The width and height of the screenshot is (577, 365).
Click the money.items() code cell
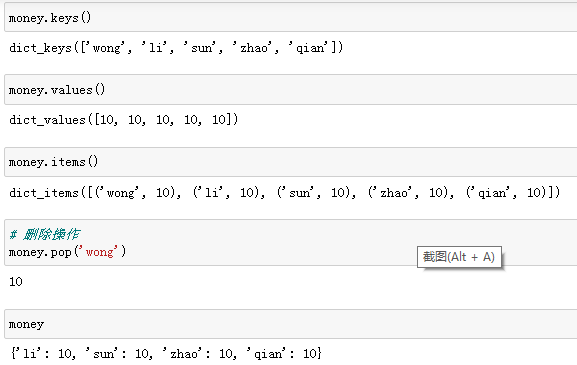[x=291, y=162]
